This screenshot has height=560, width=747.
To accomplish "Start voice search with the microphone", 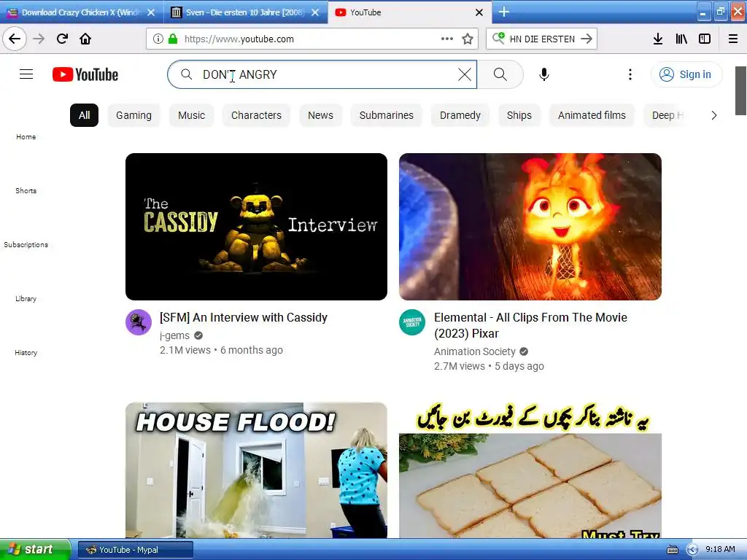I will pos(544,74).
